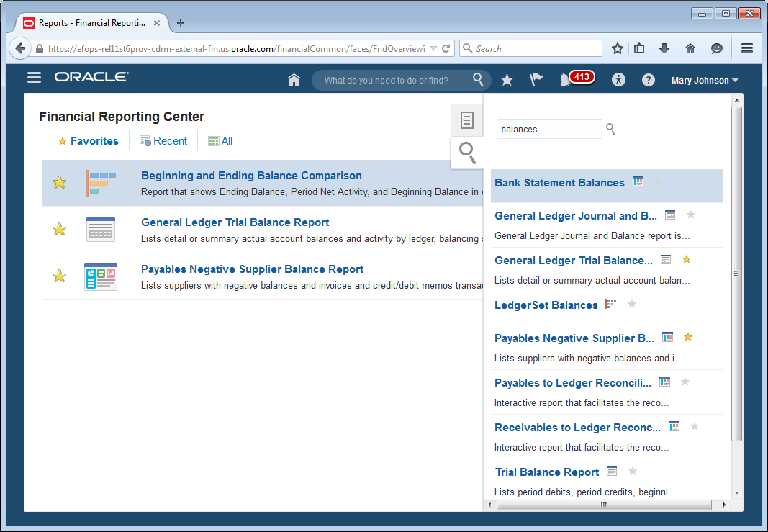The width and height of the screenshot is (768, 532).
Task: Open General Ledger Trial Balance Report link
Action: pos(235,222)
